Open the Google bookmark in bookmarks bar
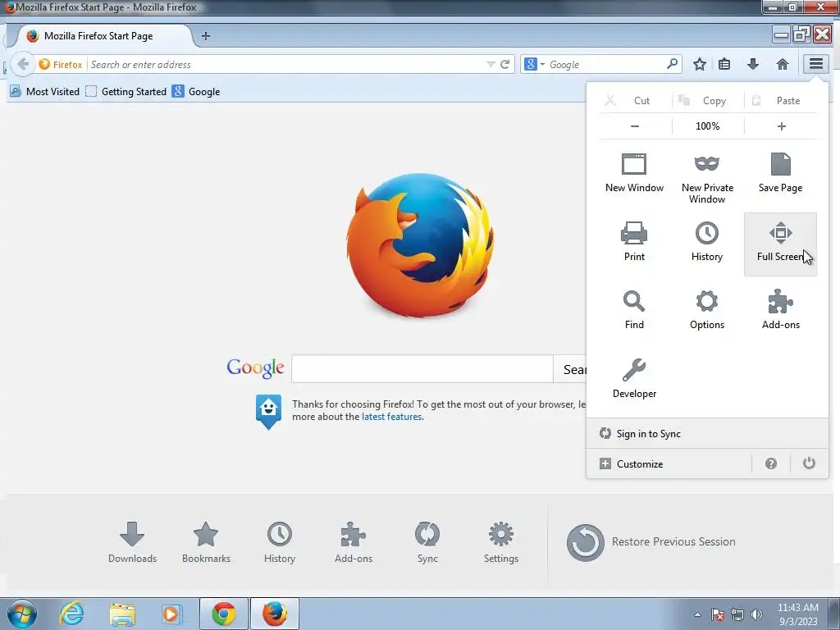 [x=196, y=92]
